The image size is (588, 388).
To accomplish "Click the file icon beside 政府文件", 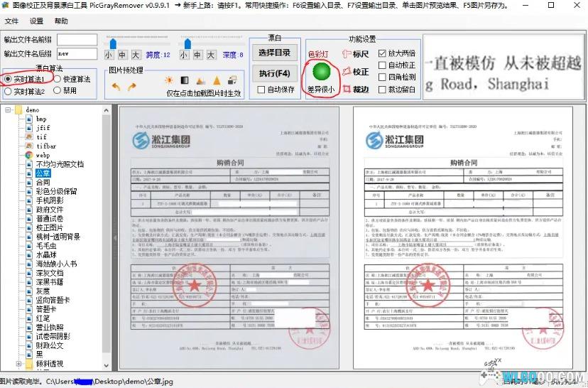I will tap(29, 210).
